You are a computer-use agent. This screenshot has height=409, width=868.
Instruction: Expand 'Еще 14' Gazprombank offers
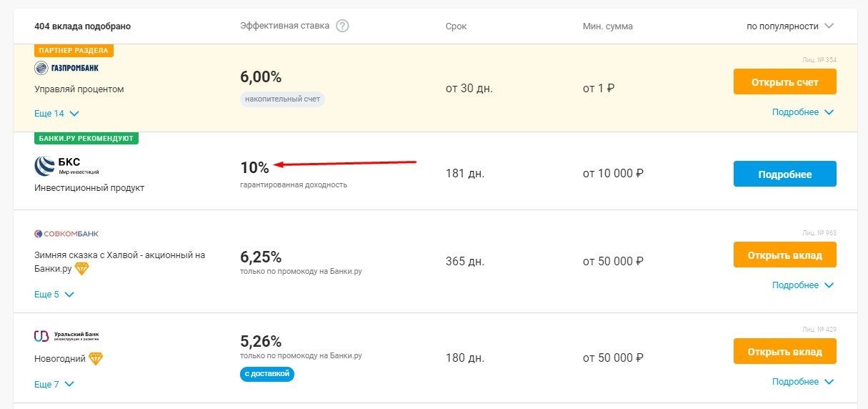56,114
